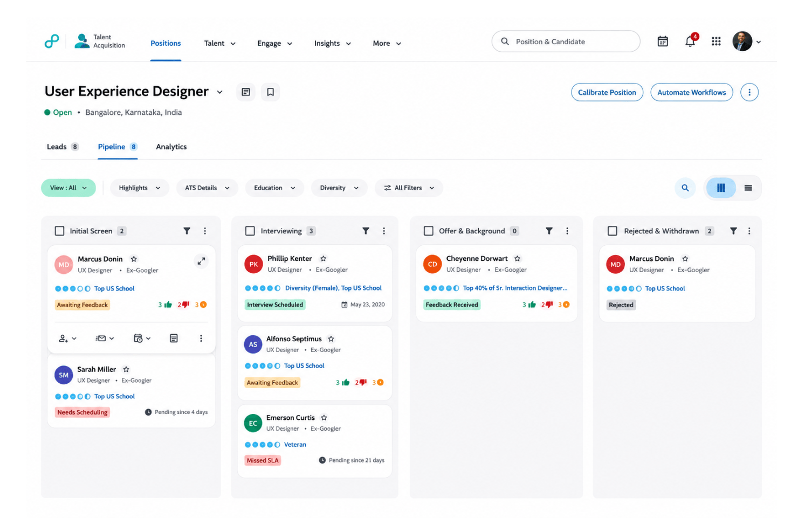Open the ATS Details filter dropdown

(207, 188)
